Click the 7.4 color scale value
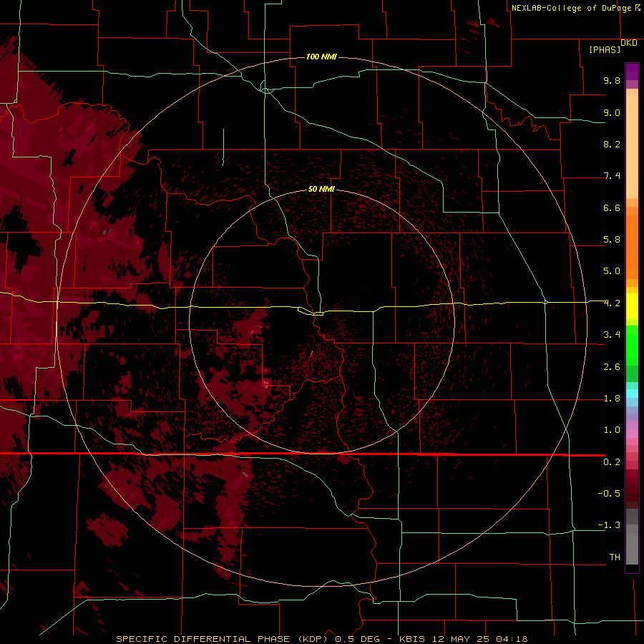Image resolution: width=644 pixels, height=644 pixels. (612, 176)
